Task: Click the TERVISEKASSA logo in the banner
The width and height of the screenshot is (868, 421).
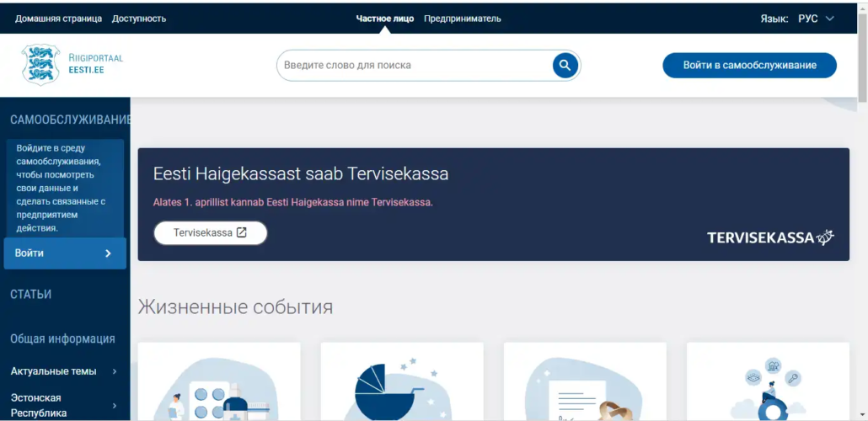Action: click(x=770, y=238)
